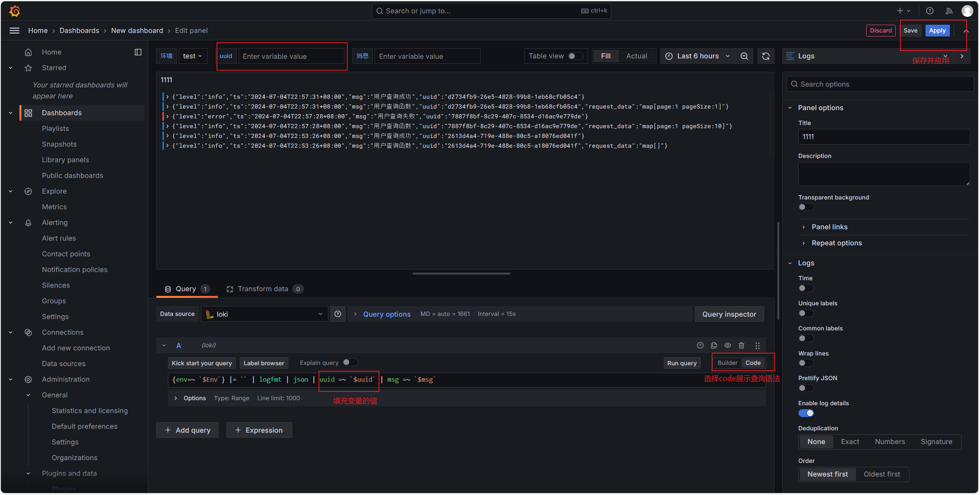Image resolution: width=980 pixels, height=495 pixels.
Task: Toggle the Table view switch
Action: tap(576, 56)
